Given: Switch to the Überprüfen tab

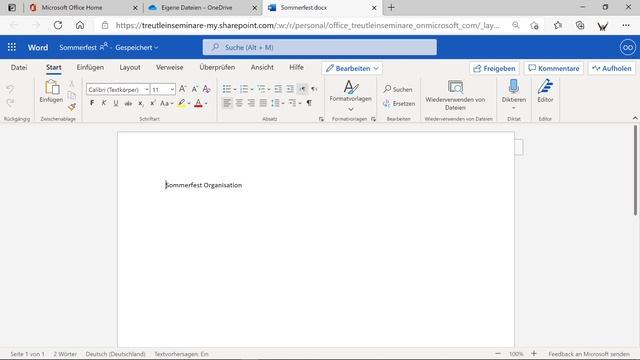Looking at the screenshot, I should tap(217, 67).
